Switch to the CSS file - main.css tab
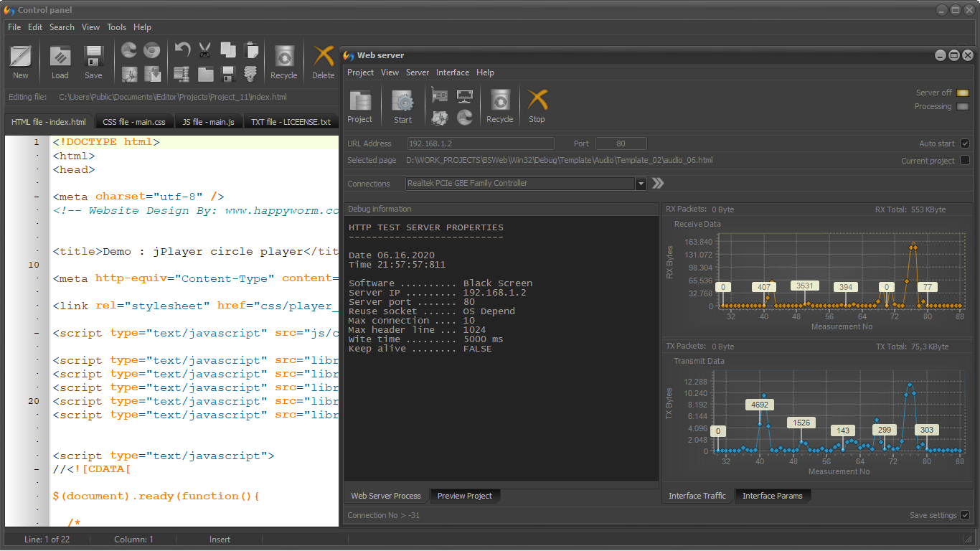The height and width of the screenshot is (551, 980). pos(134,122)
